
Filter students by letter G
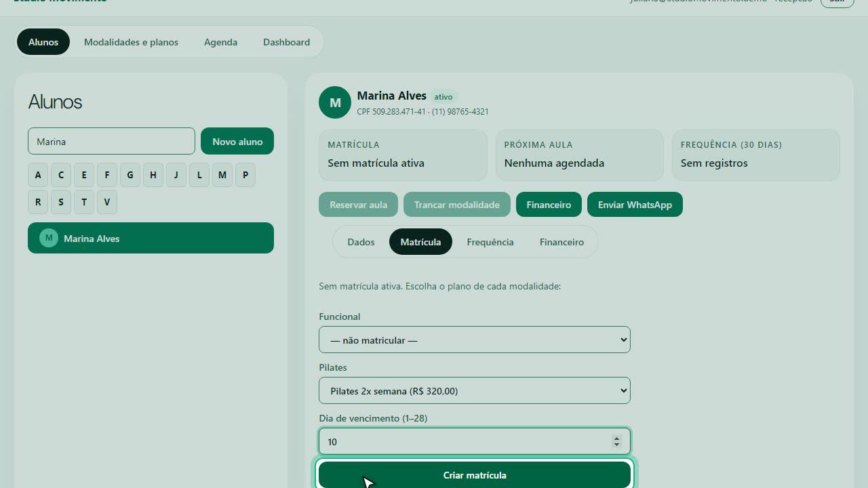pyautogui.click(x=130, y=175)
